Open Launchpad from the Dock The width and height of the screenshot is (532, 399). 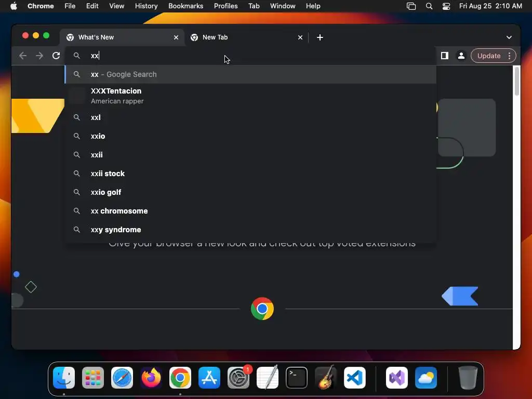pyautogui.click(x=93, y=378)
